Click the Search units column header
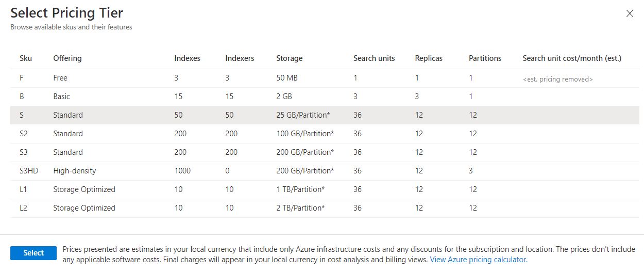This screenshot has width=644, height=272. (374, 58)
